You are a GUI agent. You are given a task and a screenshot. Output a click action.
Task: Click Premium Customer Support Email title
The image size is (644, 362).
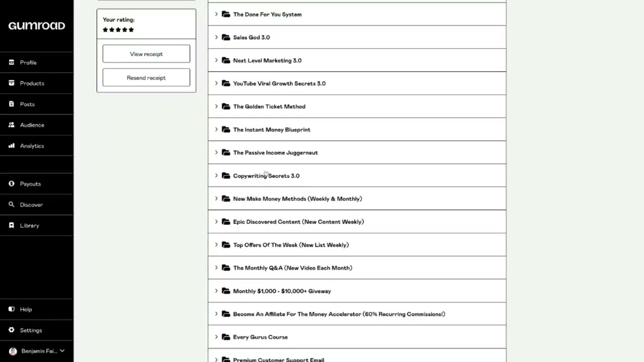pyautogui.click(x=278, y=359)
